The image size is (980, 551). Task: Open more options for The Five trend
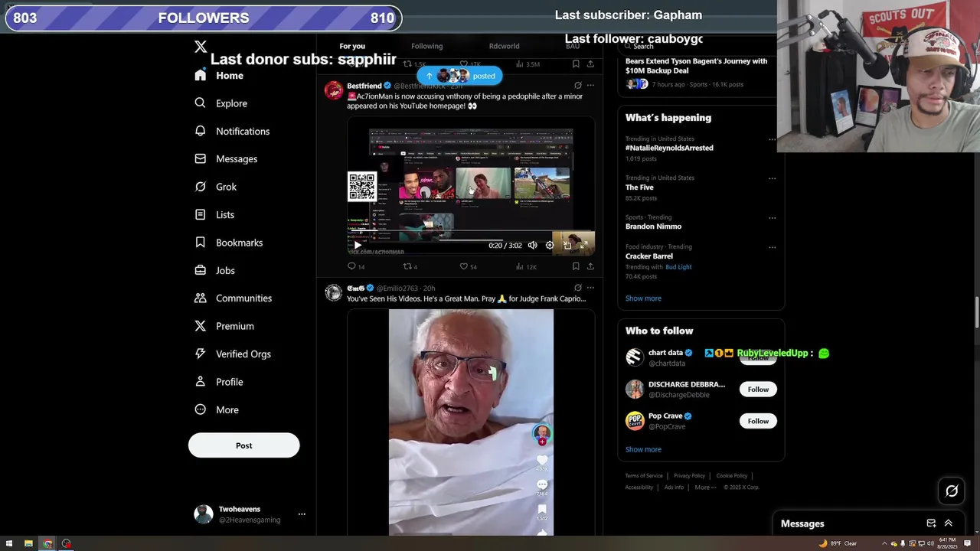(x=772, y=178)
